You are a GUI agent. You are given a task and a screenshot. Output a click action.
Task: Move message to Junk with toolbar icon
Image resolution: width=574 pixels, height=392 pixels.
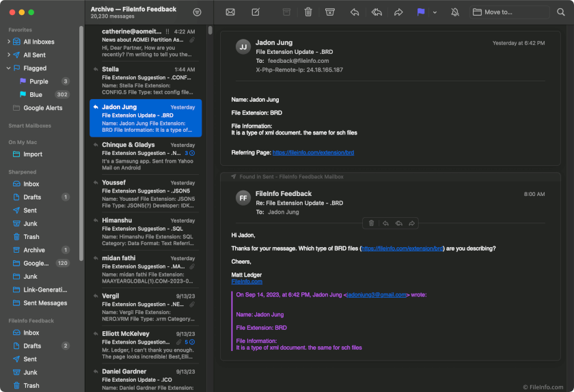click(330, 12)
